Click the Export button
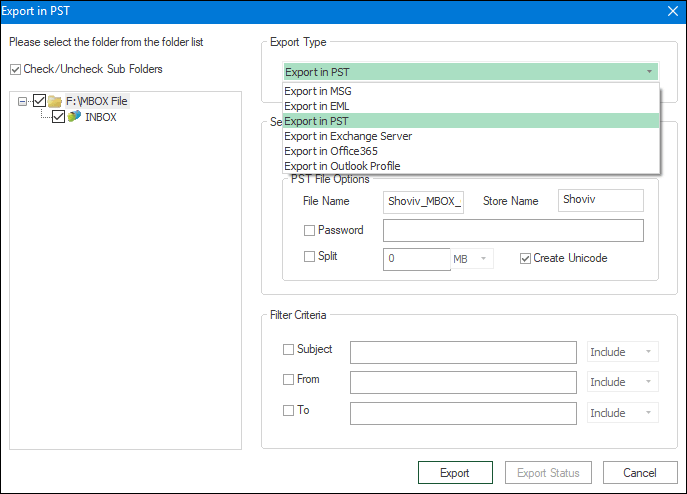Screen dimensions: 687x494 click(x=455, y=473)
